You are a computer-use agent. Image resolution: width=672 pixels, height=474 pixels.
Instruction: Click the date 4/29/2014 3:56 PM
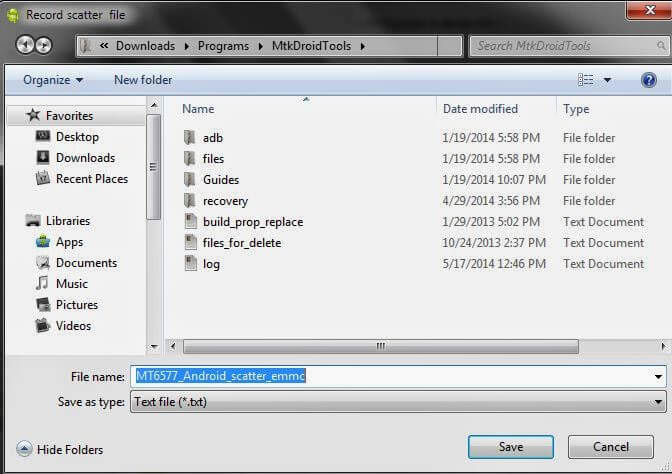pos(491,201)
